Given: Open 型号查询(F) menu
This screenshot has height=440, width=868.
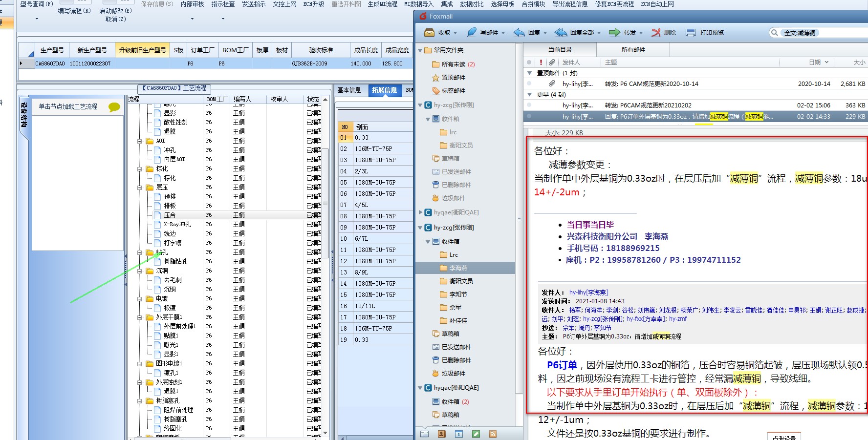Looking at the screenshot, I should [x=36, y=4].
